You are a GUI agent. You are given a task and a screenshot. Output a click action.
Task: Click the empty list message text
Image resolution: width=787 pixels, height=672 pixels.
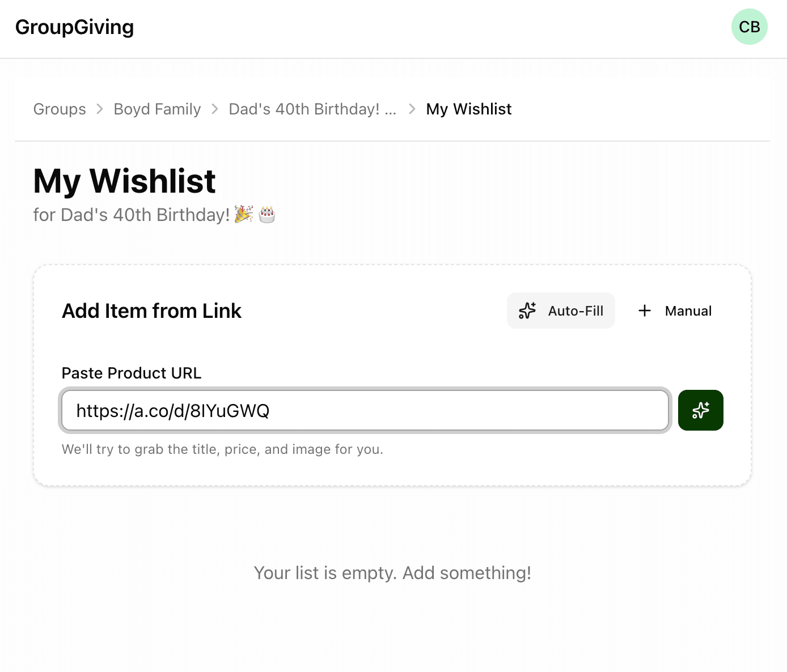tap(393, 573)
